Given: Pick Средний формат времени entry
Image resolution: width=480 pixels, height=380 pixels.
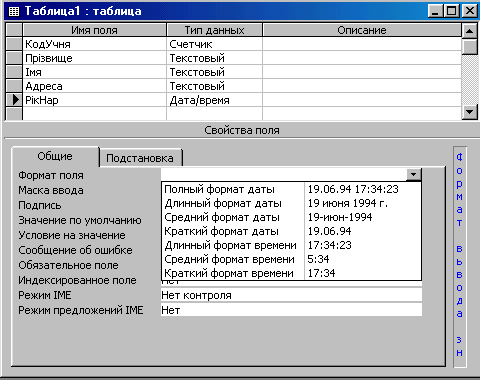Looking at the screenshot, I should 291,259.
